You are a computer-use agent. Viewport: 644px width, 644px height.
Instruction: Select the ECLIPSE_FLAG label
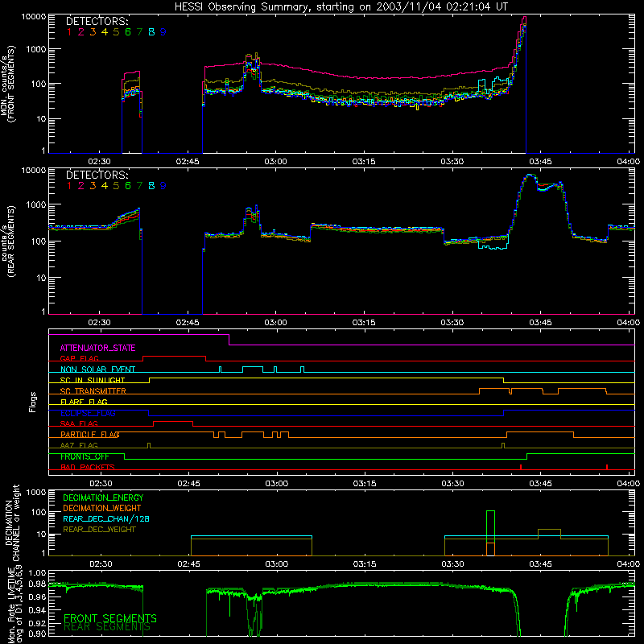[x=88, y=413]
